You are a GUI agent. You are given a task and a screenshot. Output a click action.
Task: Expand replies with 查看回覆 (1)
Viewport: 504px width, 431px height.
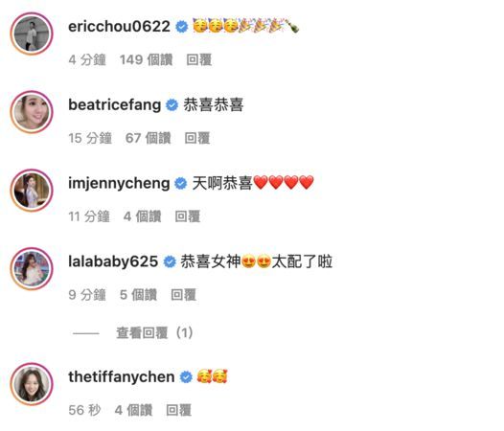click(154, 333)
